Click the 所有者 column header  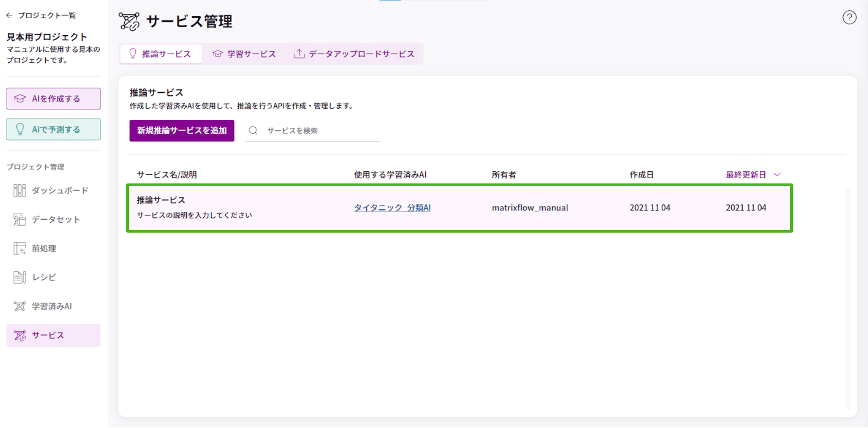point(504,175)
